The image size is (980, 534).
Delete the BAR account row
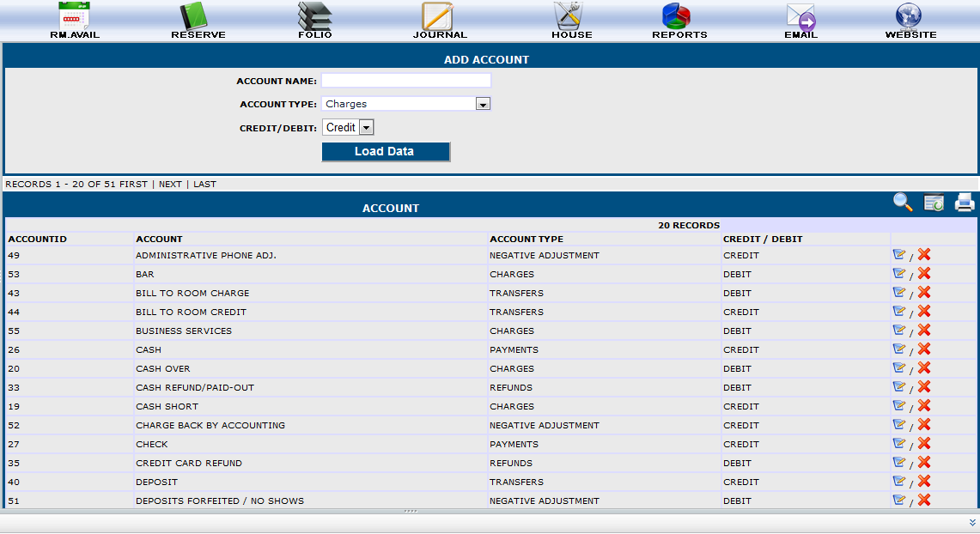pyautogui.click(x=924, y=273)
